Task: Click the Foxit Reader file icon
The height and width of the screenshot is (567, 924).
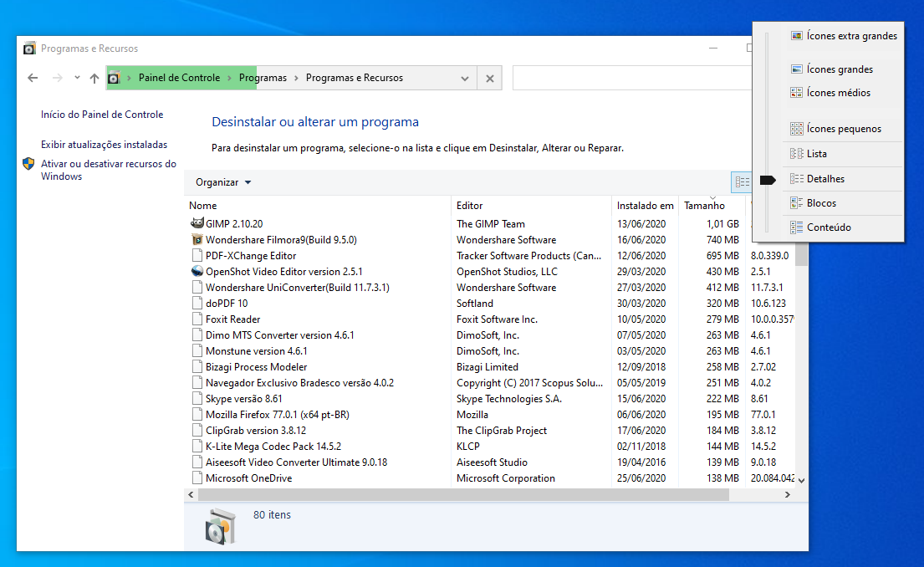Action: (x=197, y=319)
